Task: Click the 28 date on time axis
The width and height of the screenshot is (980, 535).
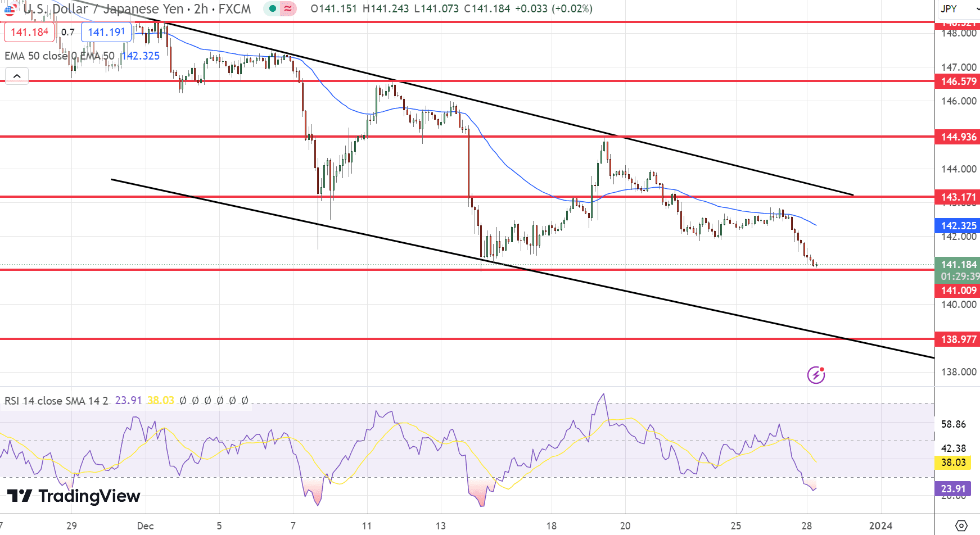Action: [x=806, y=526]
